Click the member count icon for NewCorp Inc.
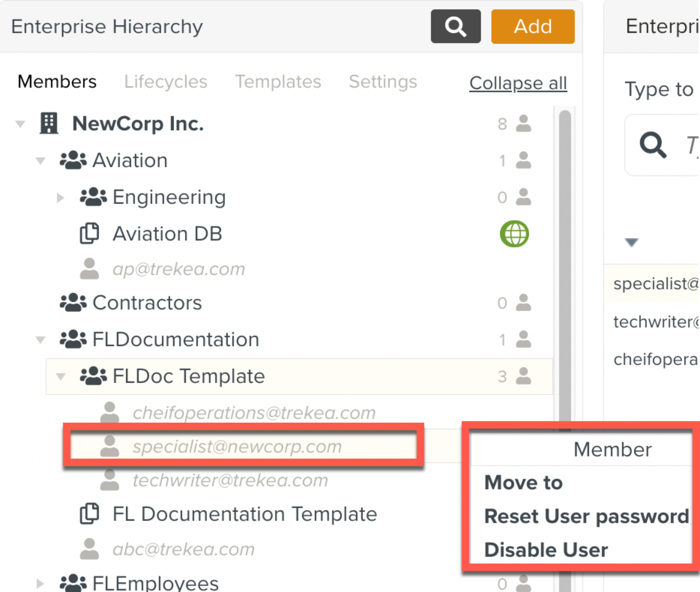This screenshot has width=700, height=592. click(x=523, y=124)
